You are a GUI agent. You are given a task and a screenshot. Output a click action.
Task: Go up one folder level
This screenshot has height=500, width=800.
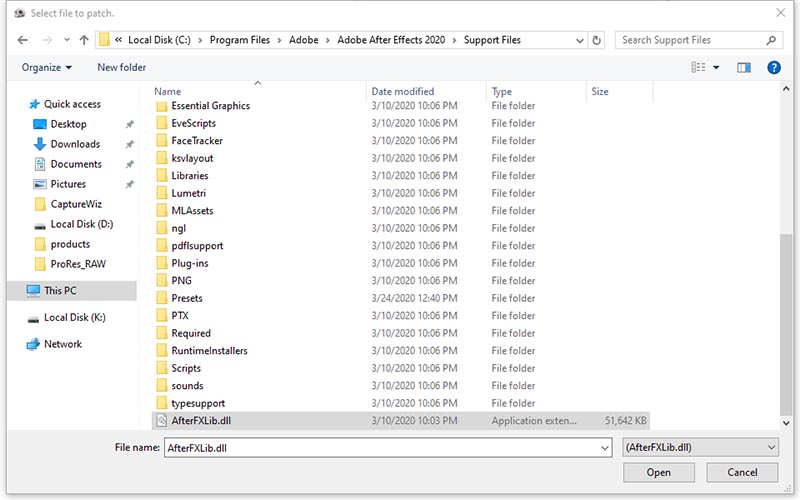[x=84, y=40]
